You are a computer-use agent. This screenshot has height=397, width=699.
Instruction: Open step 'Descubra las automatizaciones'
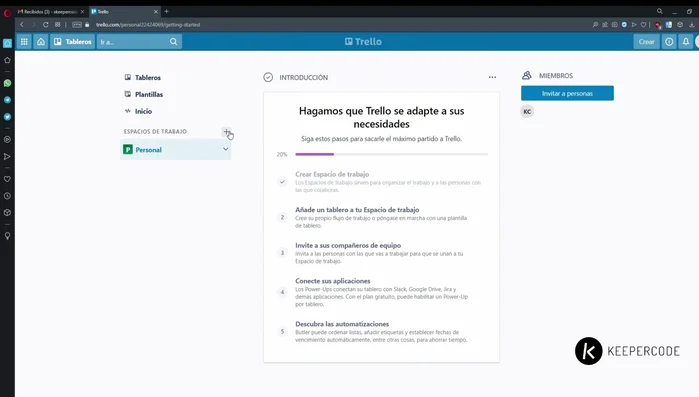click(342, 324)
